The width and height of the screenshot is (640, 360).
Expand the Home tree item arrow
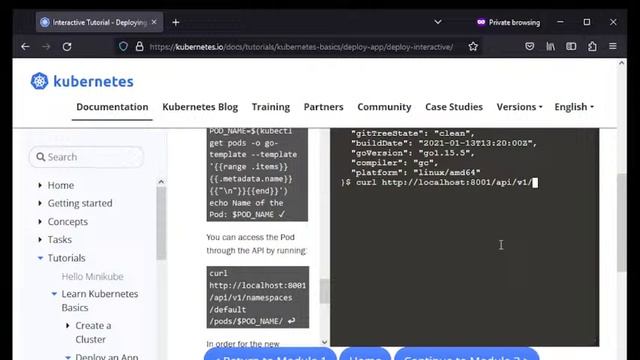(x=40, y=185)
